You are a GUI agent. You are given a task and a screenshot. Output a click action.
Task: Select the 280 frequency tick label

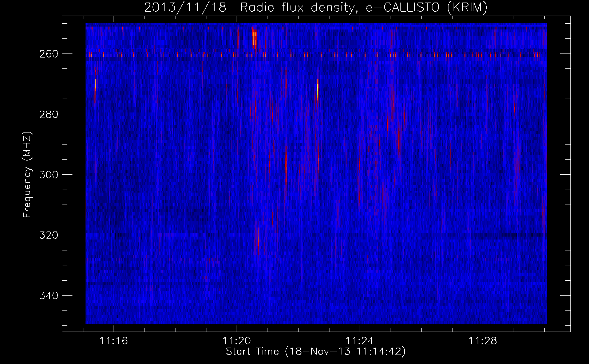tap(48, 114)
